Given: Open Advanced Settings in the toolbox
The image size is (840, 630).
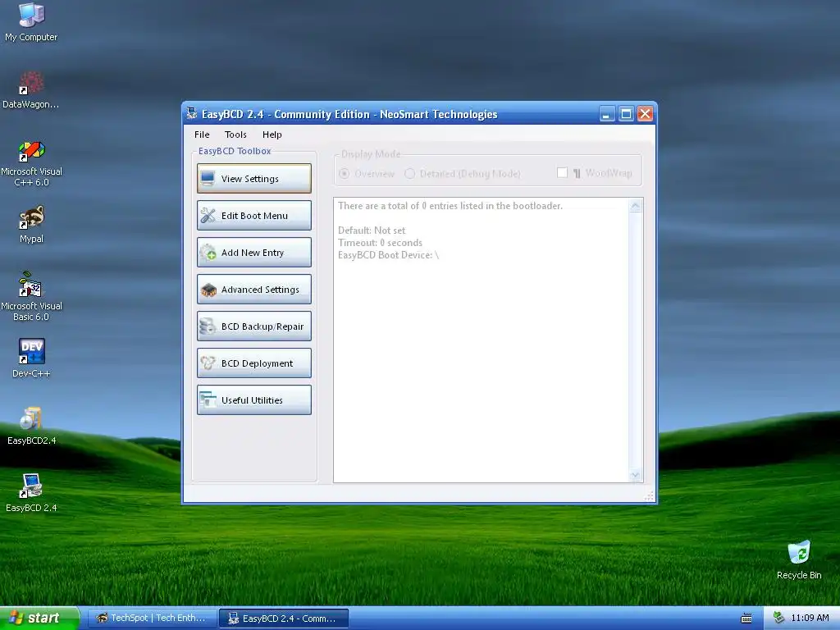Looking at the screenshot, I should pyautogui.click(x=254, y=290).
